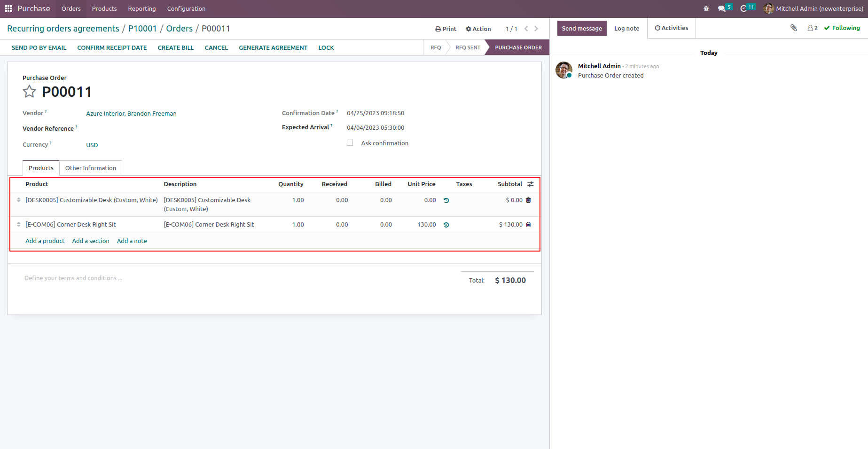Click the Create Bill button
The width and height of the screenshot is (868, 449).
176,47
